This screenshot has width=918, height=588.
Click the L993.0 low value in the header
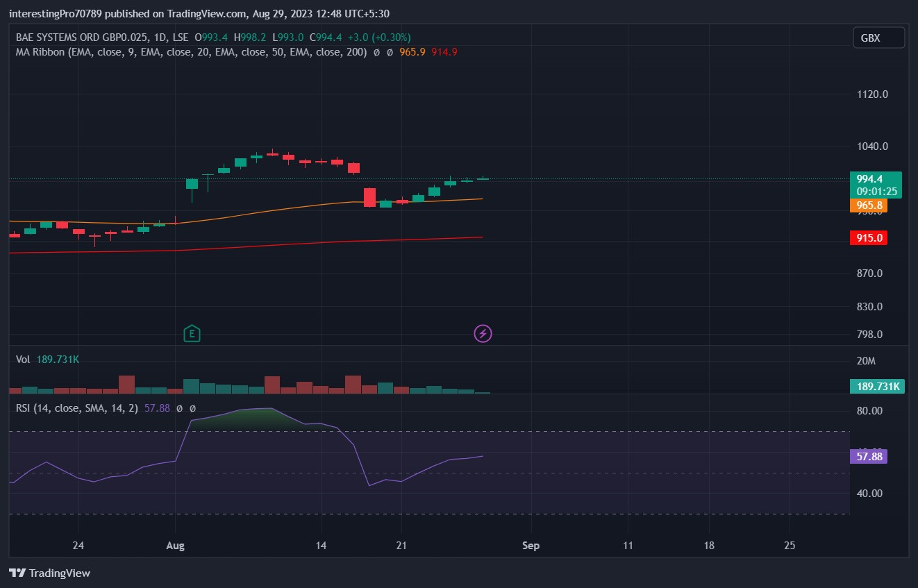[287, 37]
